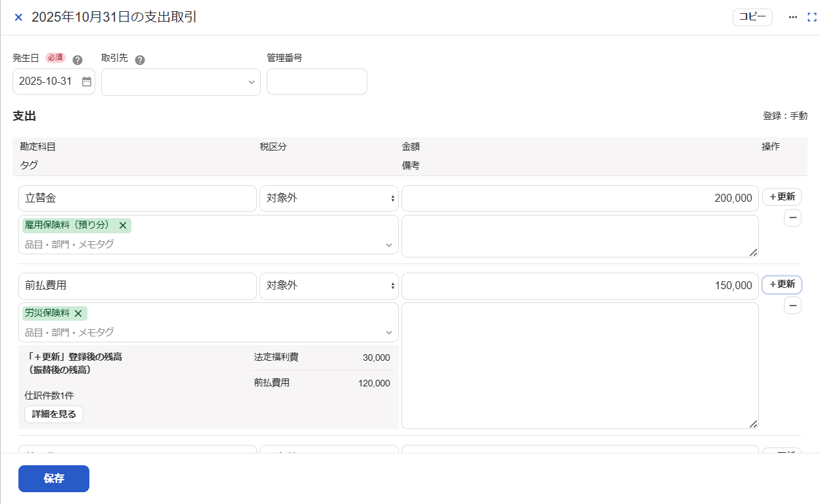Screen dimensions: 820x504
Task: Open tax category dropdown for 前払費用 row
Action: (x=329, y=286)
